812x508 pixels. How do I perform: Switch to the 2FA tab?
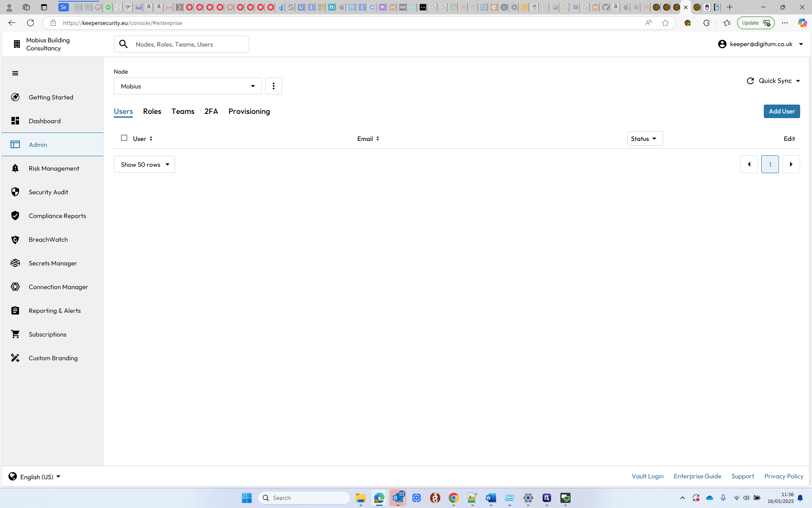pos(211,111)
